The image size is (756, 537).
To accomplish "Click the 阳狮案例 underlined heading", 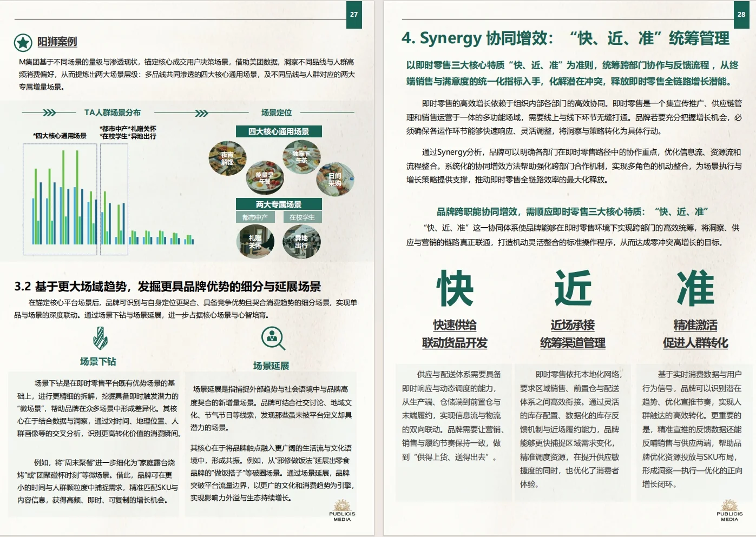I will coord(57,42).
